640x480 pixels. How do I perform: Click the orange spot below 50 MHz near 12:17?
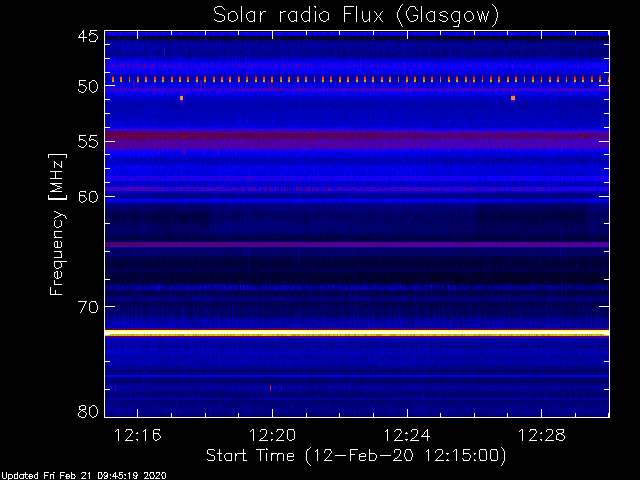pyautogui.click(x=181, y=98)
